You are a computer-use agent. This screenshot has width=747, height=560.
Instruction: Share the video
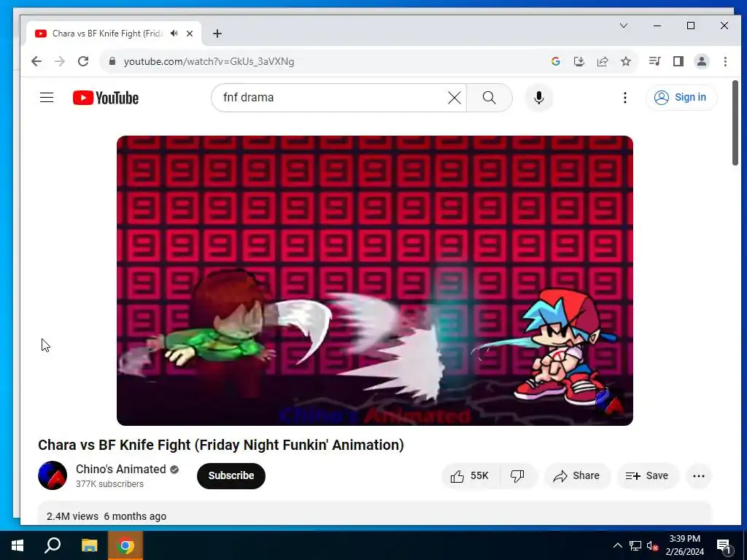(576, 475)
